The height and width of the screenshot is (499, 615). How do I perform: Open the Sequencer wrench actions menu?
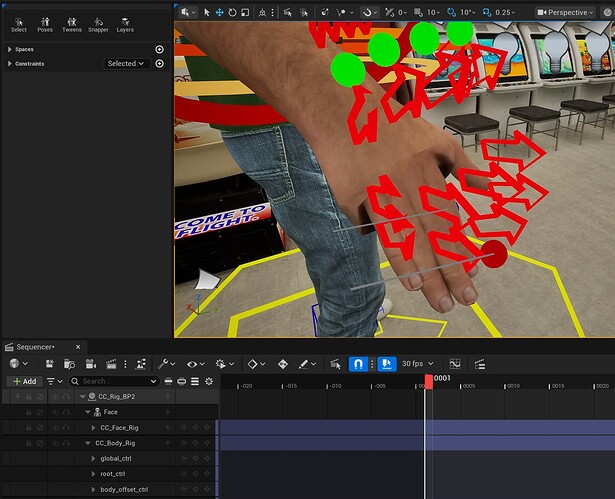click(x=166, y=364)
